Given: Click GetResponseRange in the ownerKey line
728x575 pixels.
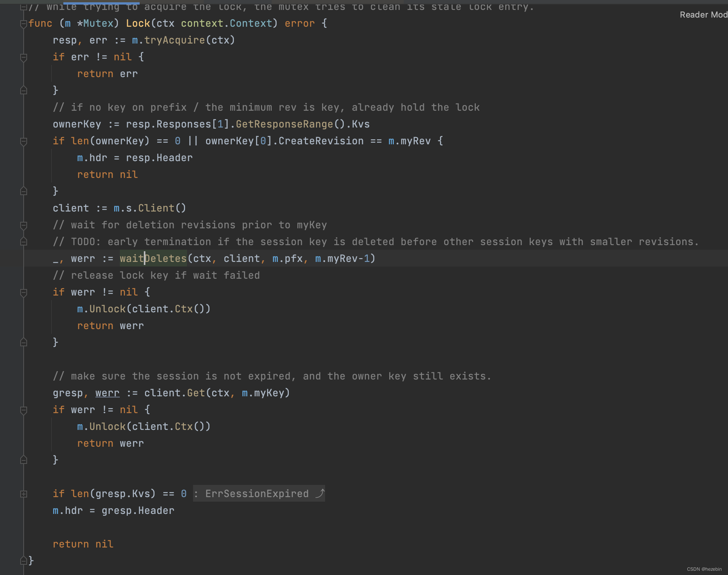Looking at the screenshot, I should click(285, 124).
